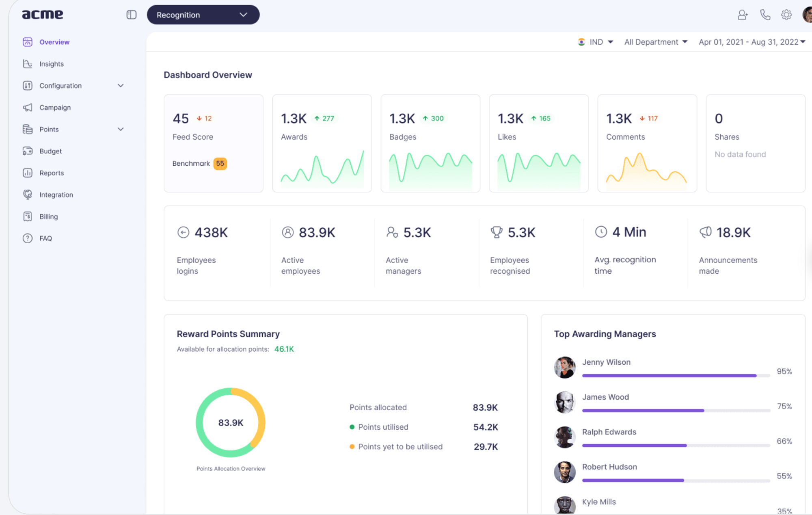
Task: Click the Points allocated 83.9K value
Action: point(485,407)
